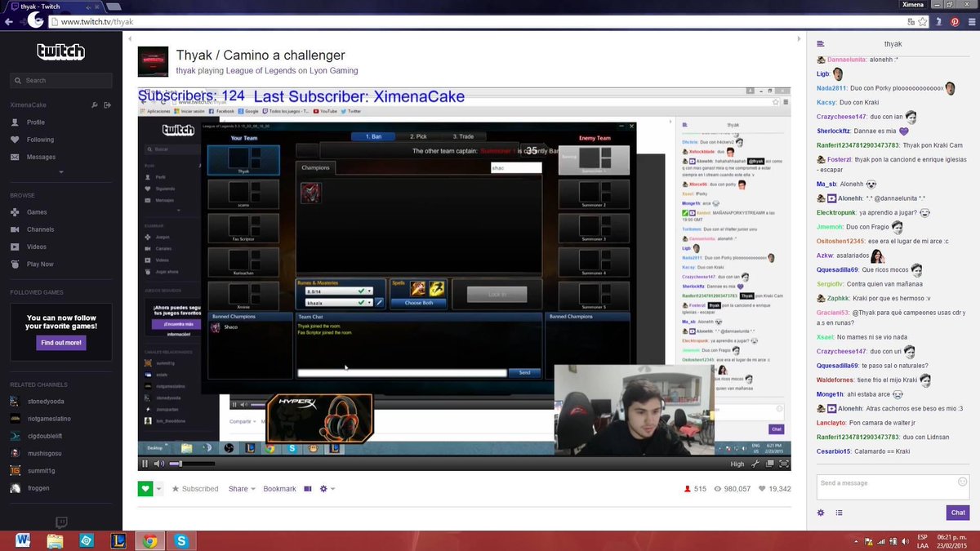Click chat username Waldefornes
The image size is (980, 551).
point(835,380)
